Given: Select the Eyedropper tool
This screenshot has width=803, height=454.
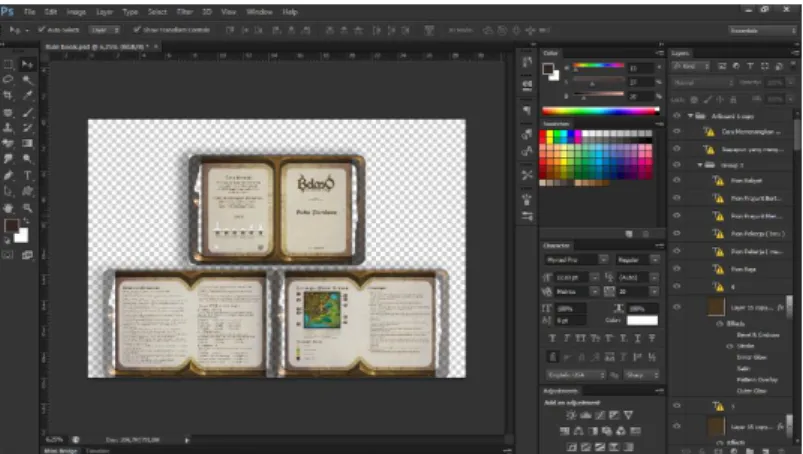Looking at the screenshot, I should 27,96.
